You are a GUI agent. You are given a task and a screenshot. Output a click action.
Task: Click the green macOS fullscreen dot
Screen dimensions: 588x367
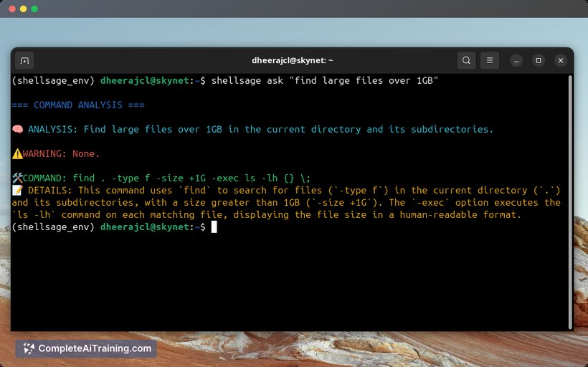tap(34, 9)
